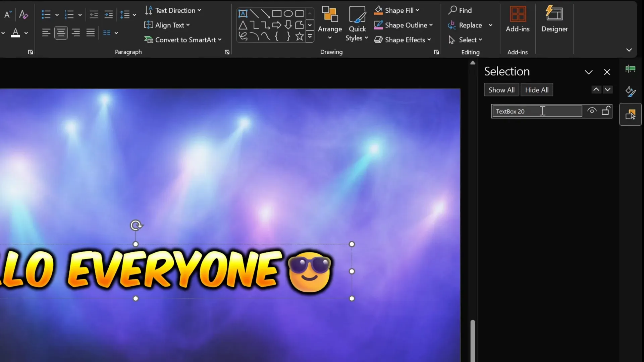
Task: Open the Shape Outline dropdown
Action: click(x=404, y=25)
